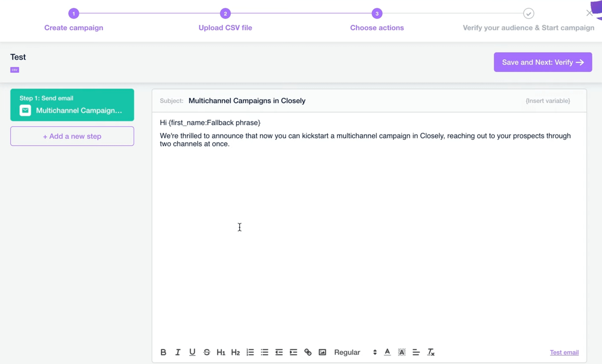Viewport: 602px width, 364px height.
Task: Click the underline formatting icon
Action: pos(192,352)
